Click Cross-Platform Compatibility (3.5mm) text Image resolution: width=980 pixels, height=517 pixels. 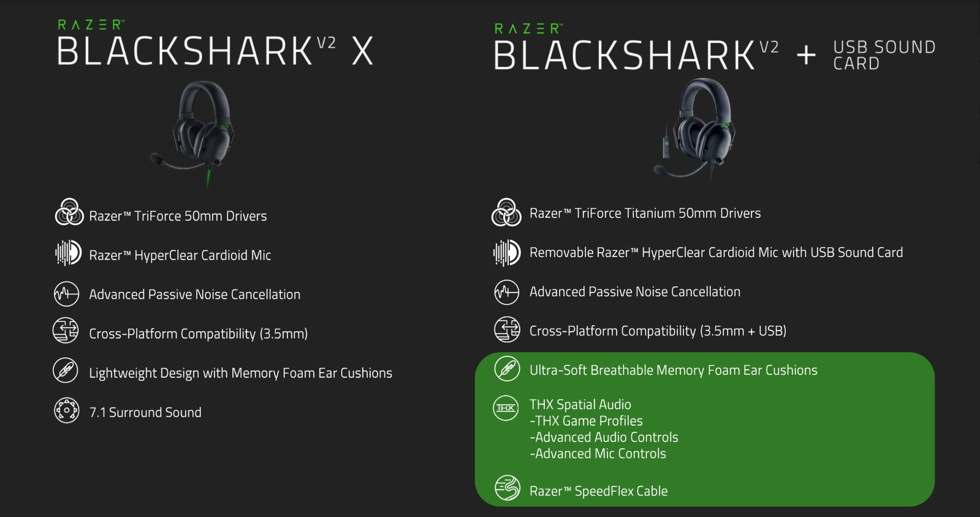click(198, 334)
